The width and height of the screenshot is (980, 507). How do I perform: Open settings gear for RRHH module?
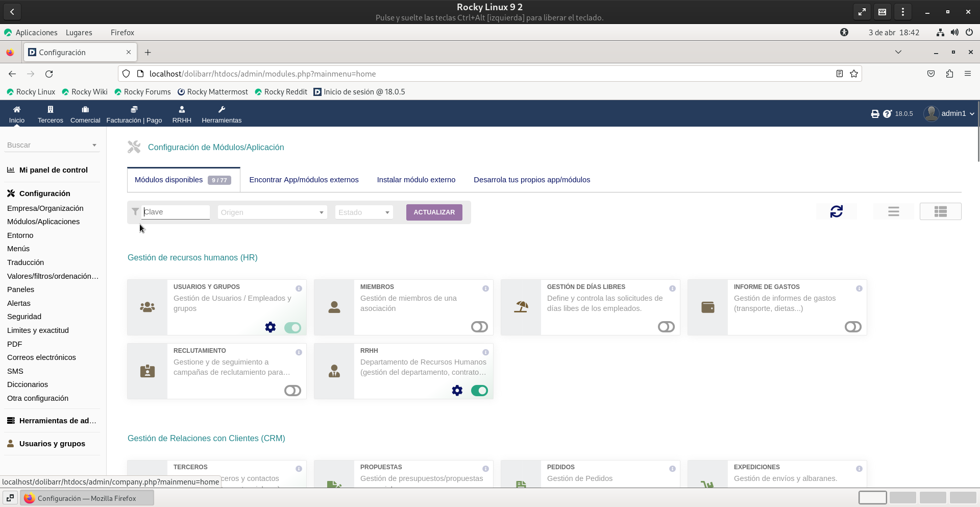[457, 391]
